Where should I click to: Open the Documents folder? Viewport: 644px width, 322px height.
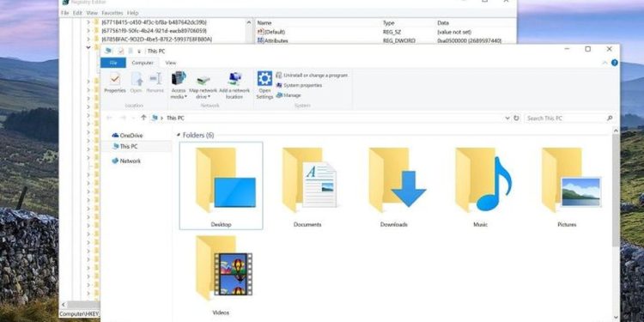tap(307, 186)
